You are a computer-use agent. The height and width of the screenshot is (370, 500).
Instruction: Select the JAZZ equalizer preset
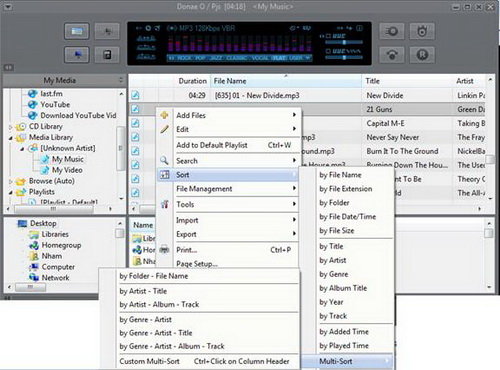(x=216, y=58)
